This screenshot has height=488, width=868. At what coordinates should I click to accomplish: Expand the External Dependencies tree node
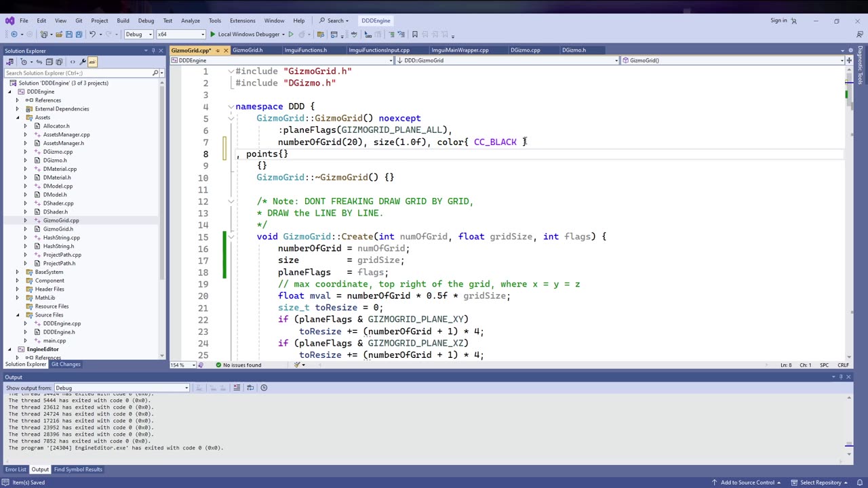point(18,108)
